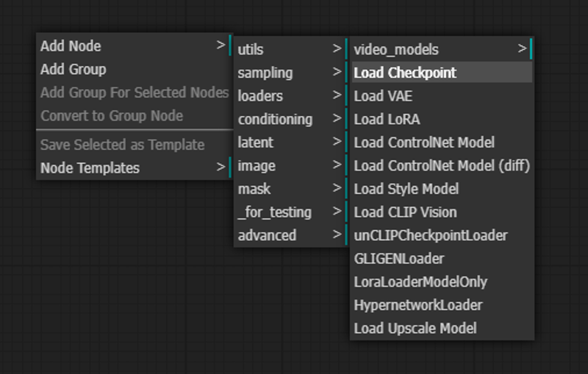The image size is (588, 374).
Task: Select Load ControlNet Model (diff) item
Action: click(x=442, y=165)
